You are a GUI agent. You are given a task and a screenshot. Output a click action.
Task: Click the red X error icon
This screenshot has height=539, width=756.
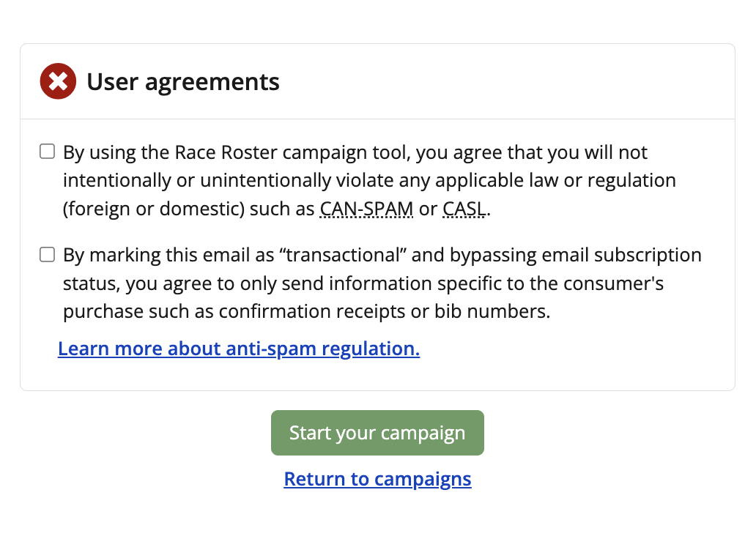pos(58,81)
